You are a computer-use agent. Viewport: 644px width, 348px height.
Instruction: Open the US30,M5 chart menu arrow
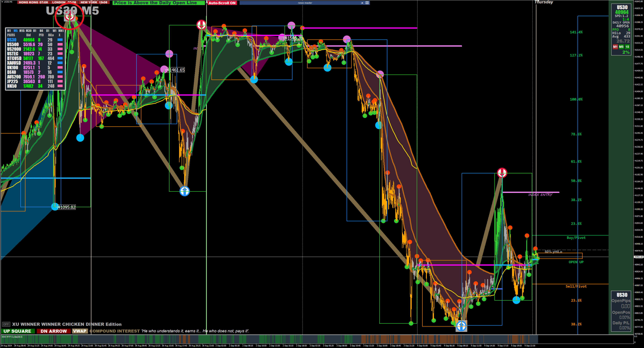[2, 2]
